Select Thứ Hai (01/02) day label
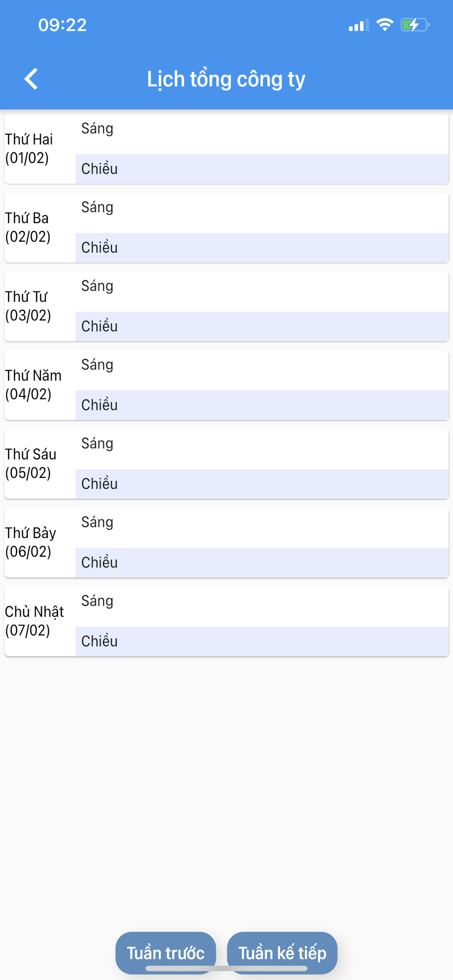The width and height of the screenshot is (453, 980). (x=29, y=148)
